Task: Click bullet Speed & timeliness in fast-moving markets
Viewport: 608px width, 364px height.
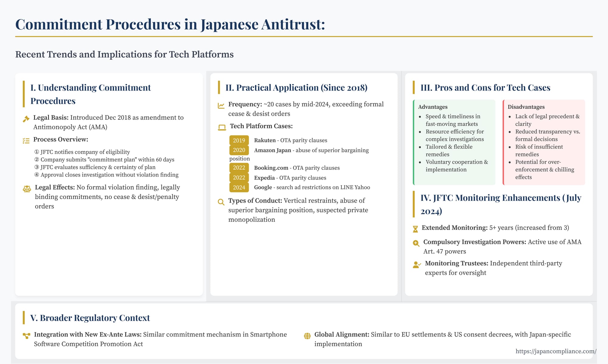Action: pos(453,120)
